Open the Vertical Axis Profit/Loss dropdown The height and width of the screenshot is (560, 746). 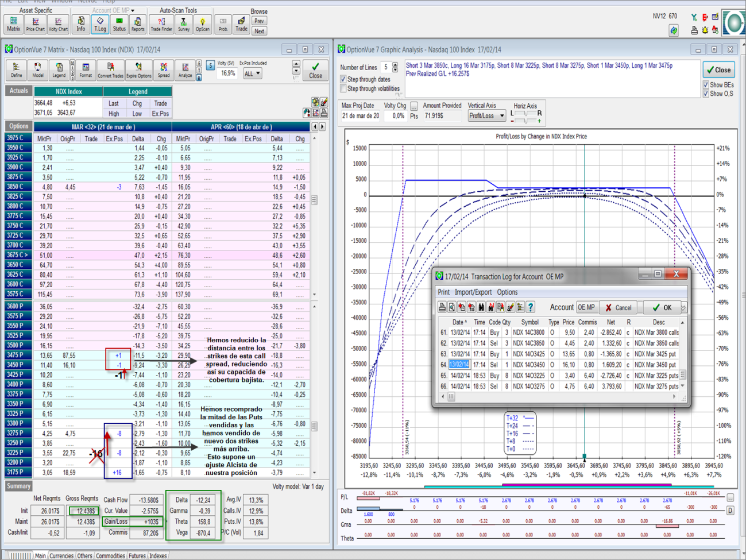click(486, 116)
